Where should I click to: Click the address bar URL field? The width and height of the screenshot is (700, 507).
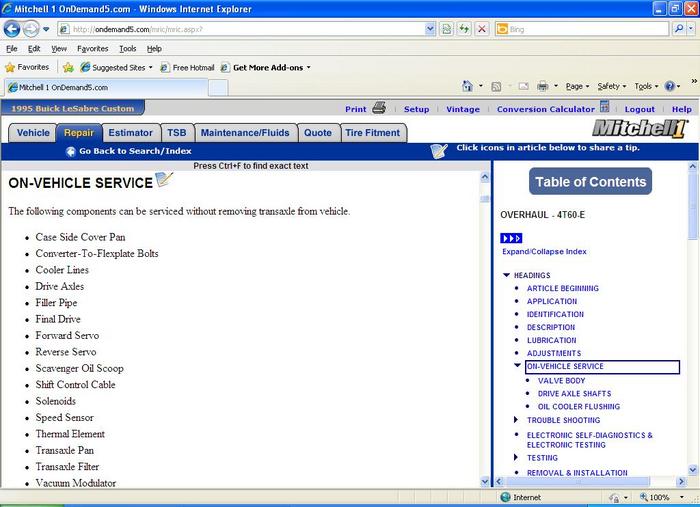pos(241,29)
